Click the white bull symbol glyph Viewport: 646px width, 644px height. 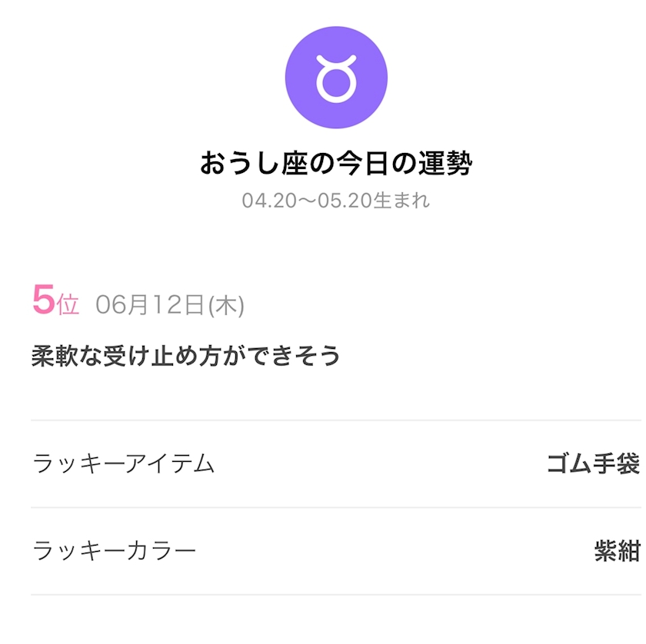(336, 79)
